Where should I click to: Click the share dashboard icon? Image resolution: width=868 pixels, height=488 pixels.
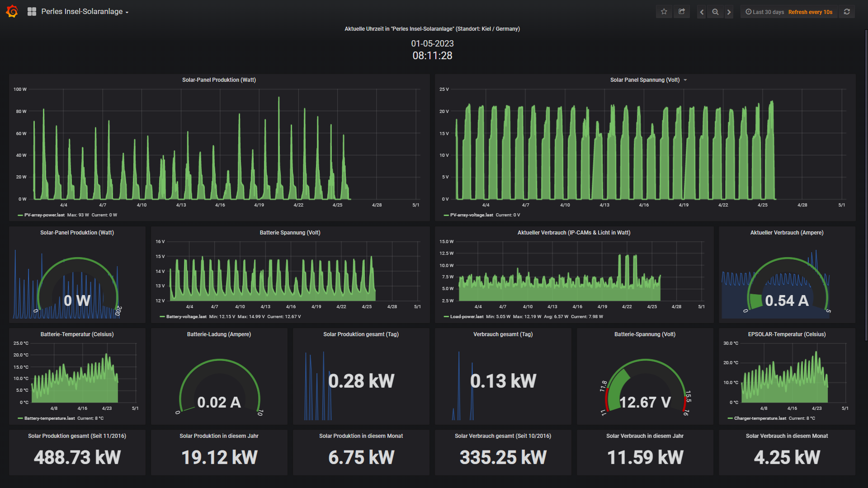(682, 12)
